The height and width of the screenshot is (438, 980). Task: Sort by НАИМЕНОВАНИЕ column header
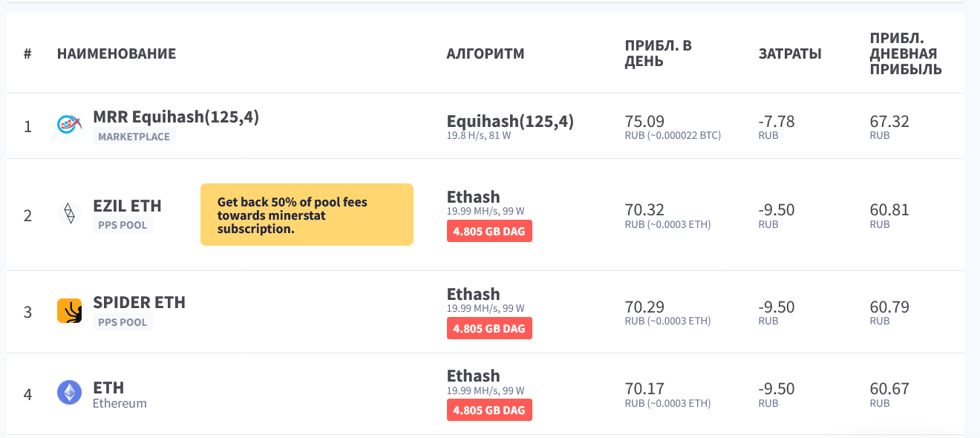[x=117, y=53]
